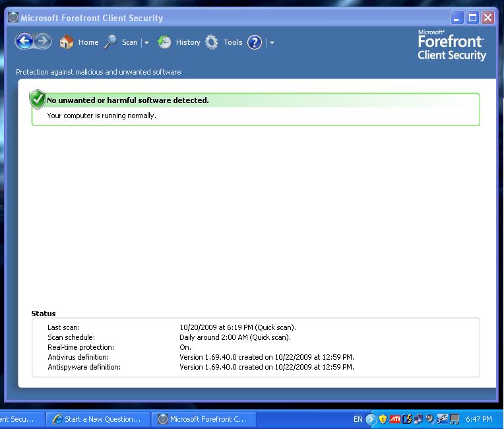504x429 pixels.
Task: Open 'Start a New Question' taskbar button
Action: click(x=98, y=419)
